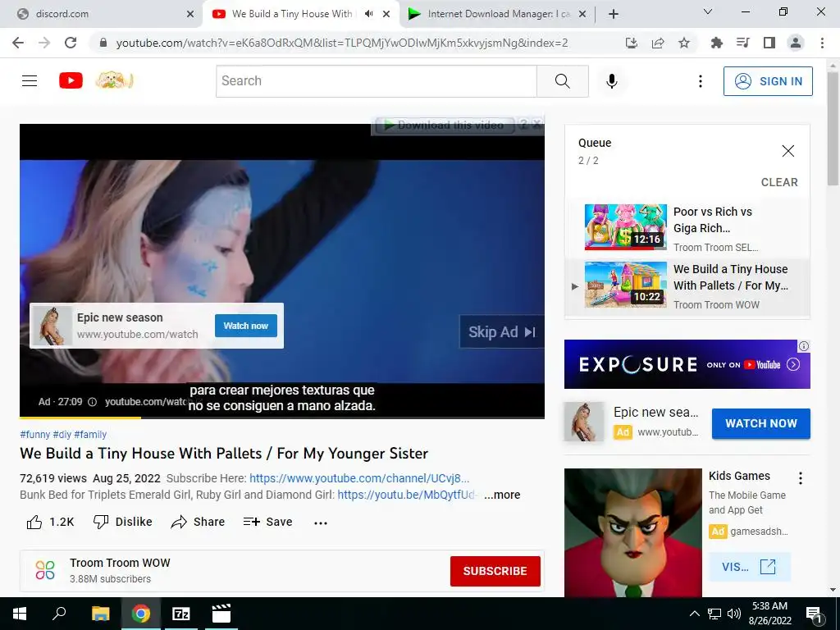840x630 pixels.
Task: Open the youtu.be Bunk Bed link
Action: (406, 495)
